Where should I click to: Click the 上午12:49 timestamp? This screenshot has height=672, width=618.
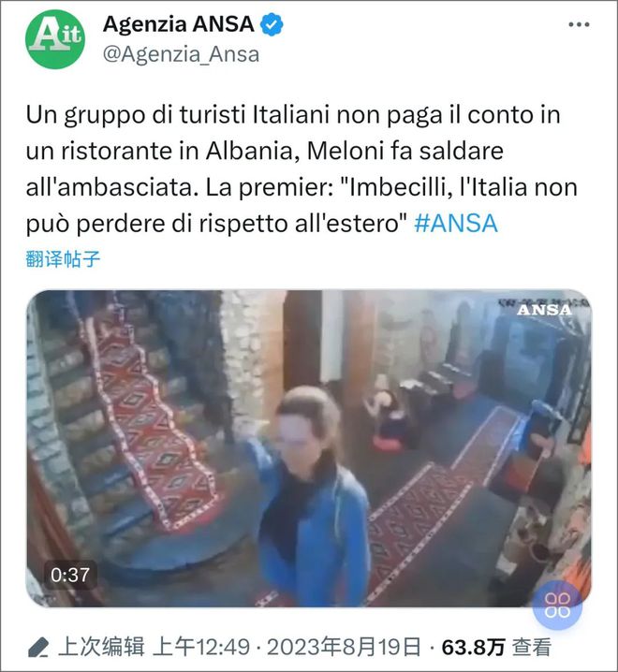click(x=201, y=647)
